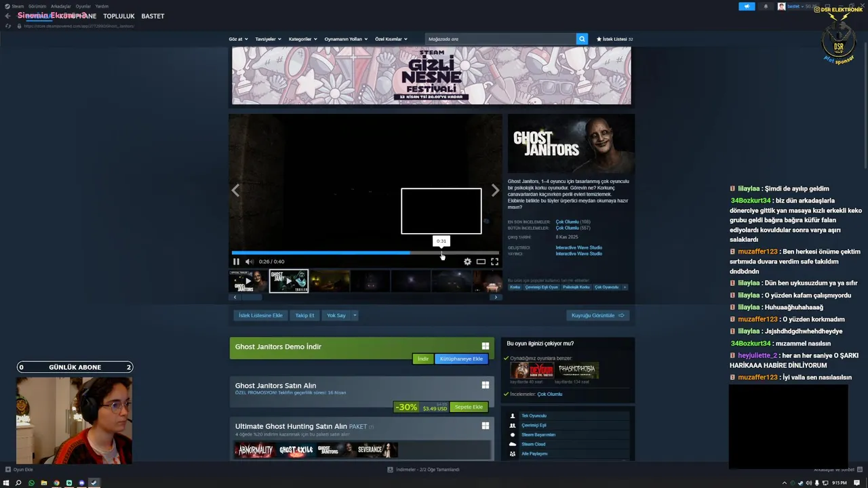Expand Oynamanın Yolları dropdown
Screen dimensions: 868x488
tap(346, 39)
